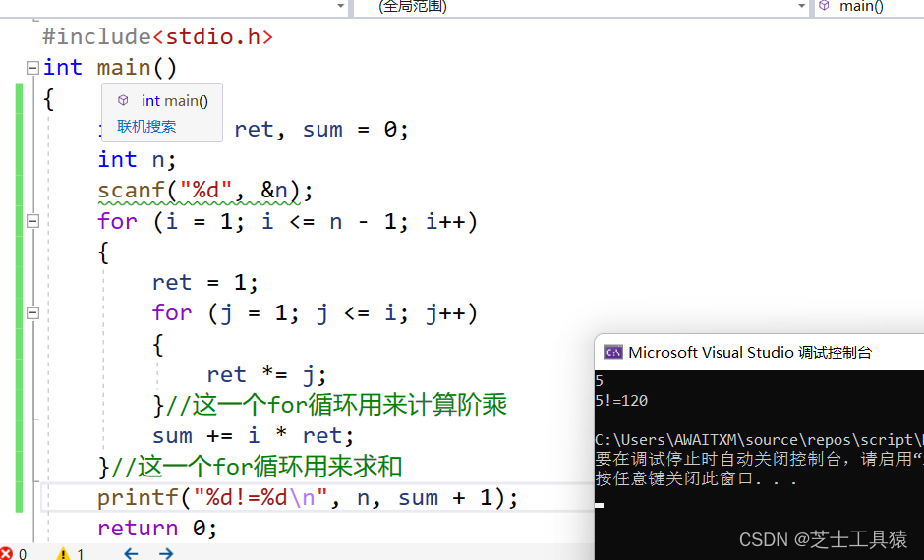Click the ret, sum = 0; code text
The image size is (924, 560).
321,129
